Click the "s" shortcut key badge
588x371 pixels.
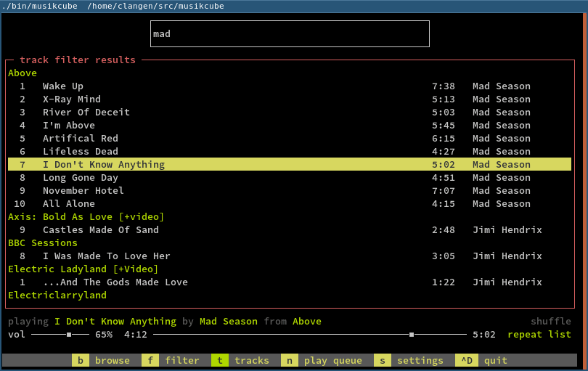point(383,361)
